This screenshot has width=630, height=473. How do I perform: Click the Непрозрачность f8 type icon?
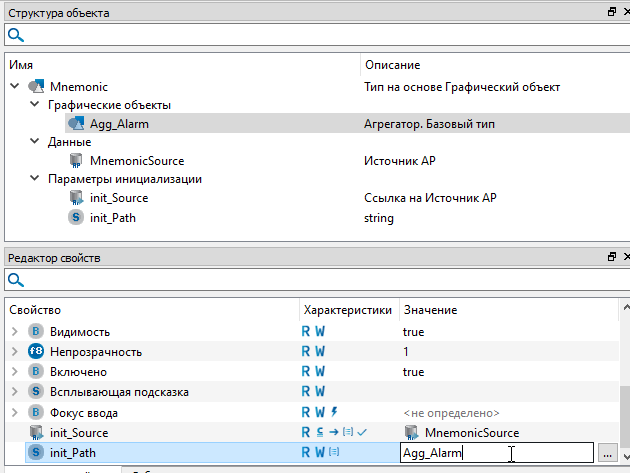click(35, 352)
